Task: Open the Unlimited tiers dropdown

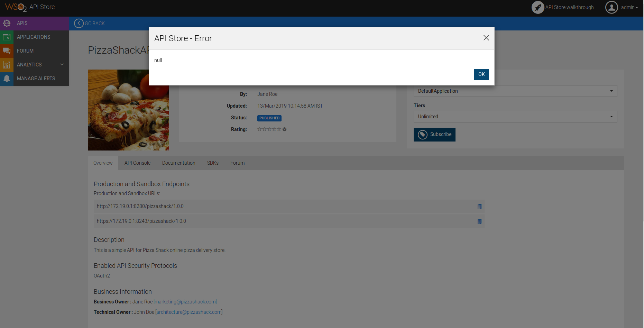Action: [515, 117]
